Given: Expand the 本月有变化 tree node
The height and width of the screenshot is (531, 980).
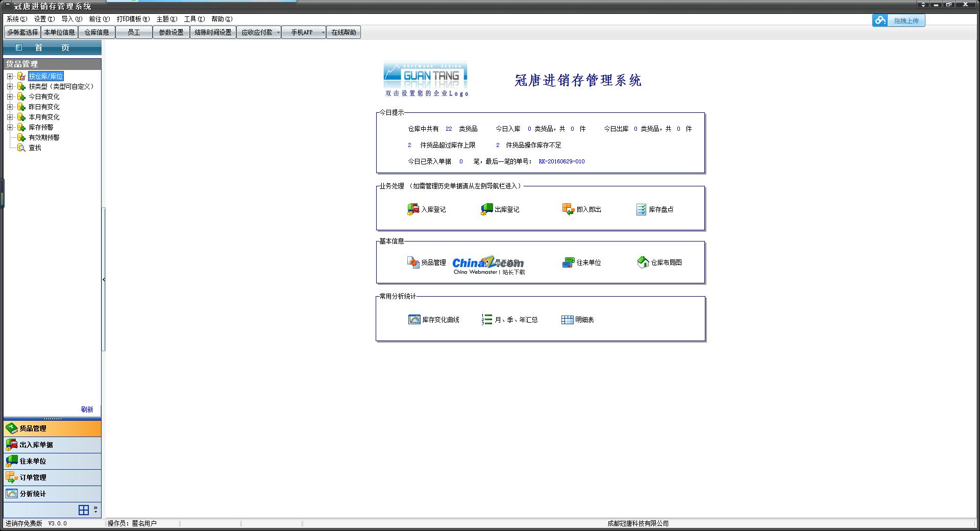Looking at the screenshot, I should 10,117.
